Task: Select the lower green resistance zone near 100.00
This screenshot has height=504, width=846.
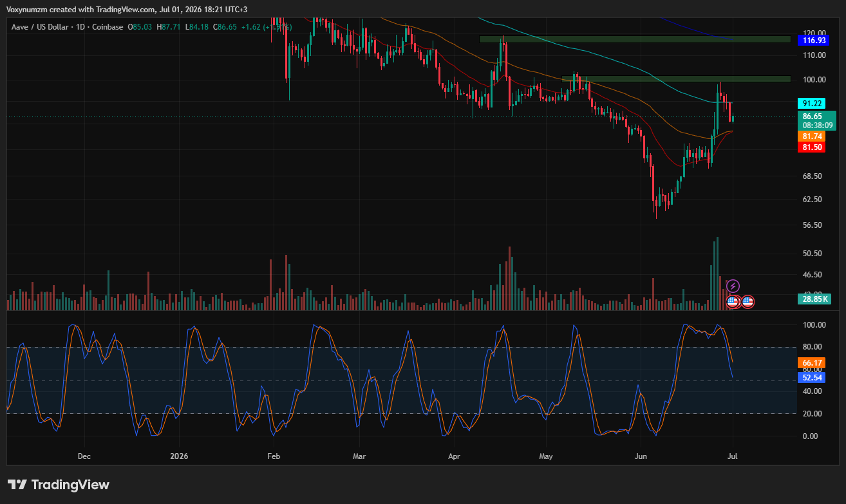Action: (x=676, y=79)
